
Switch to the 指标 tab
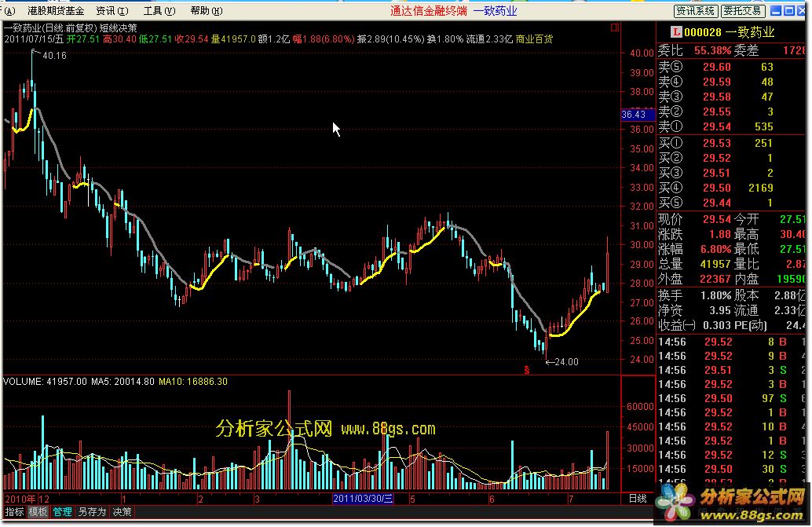click(x=14, y=512)
